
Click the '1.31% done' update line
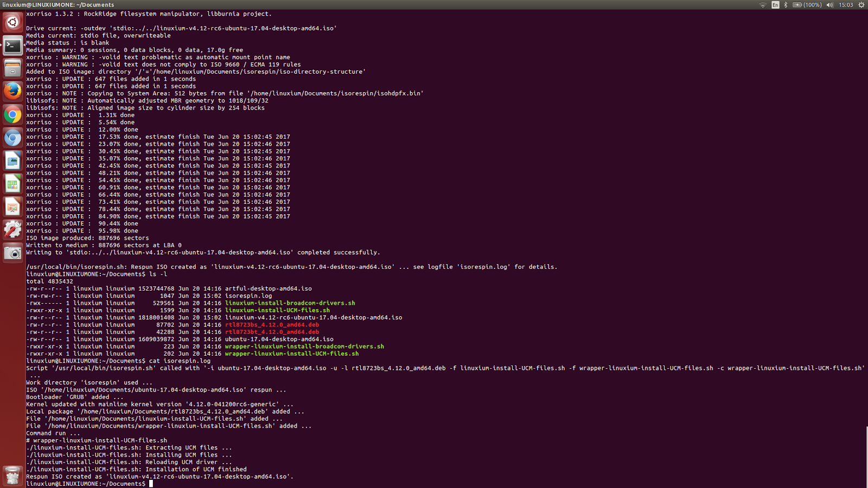pos(80,115)
